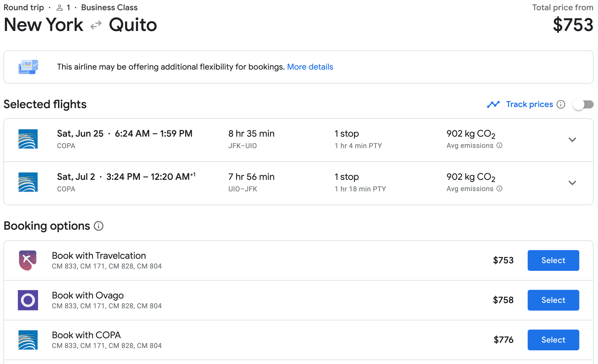Click the "Total price from" label
Screen dimensions: 598x364
[x=563, y=7]
